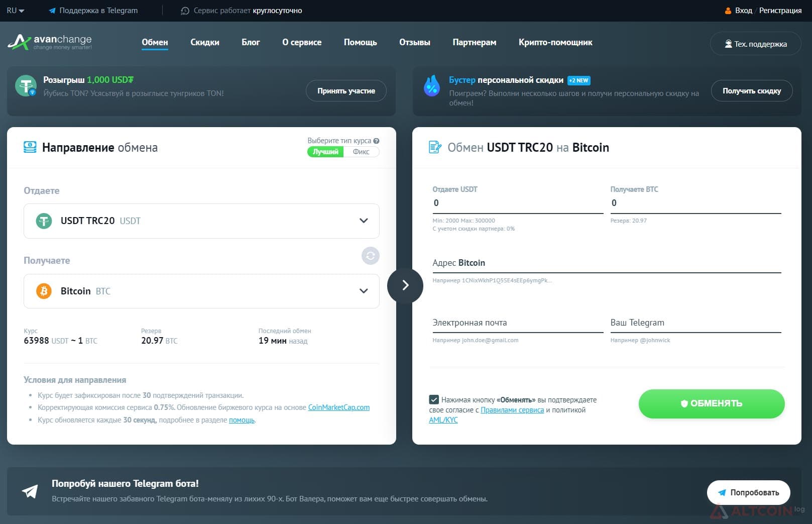Image resolution: width=812 pixels, height=524 pixels.
Task: Click the swap direction refresh icon
Action: pyautogui.click(x=371, y=256)
